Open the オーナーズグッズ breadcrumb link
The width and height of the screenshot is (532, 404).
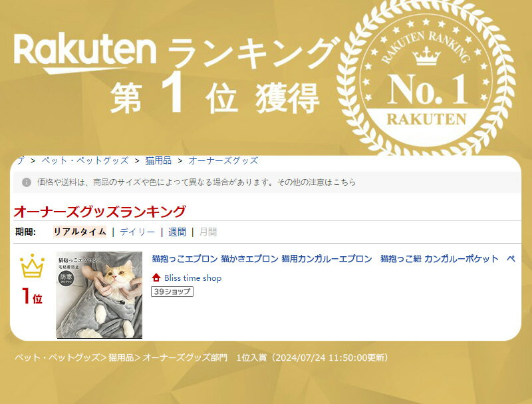point(223,160)
